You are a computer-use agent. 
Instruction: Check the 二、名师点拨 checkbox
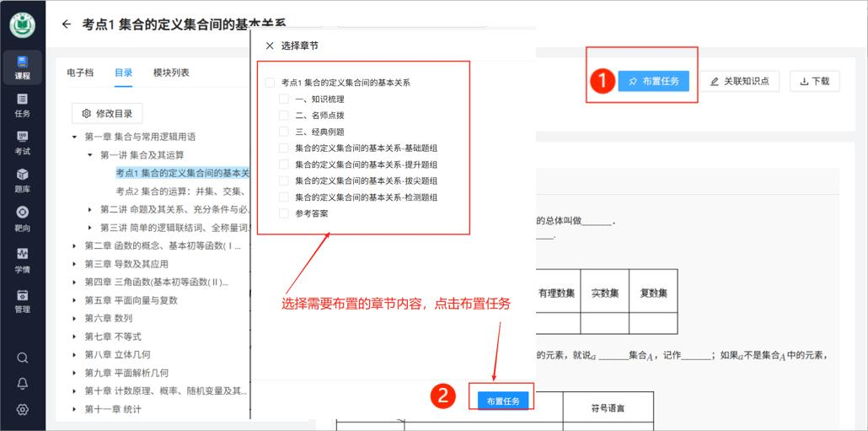coord(284,116)
